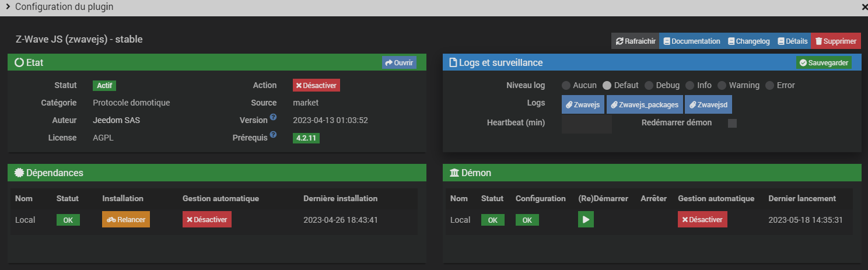The image size is (868, 270).
Task: Click Ouvrir in the Etat panel
Action: click(399, 62)
